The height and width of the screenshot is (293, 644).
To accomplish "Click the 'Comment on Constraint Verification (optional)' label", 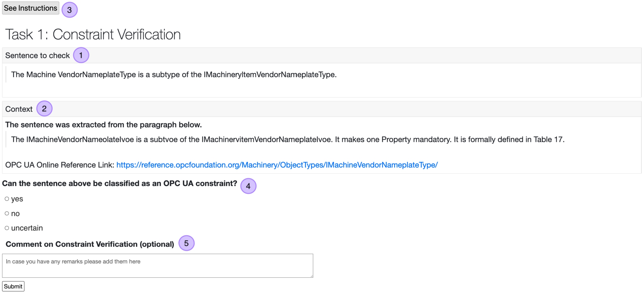I will pyautogui.click(x=90, y=244).
